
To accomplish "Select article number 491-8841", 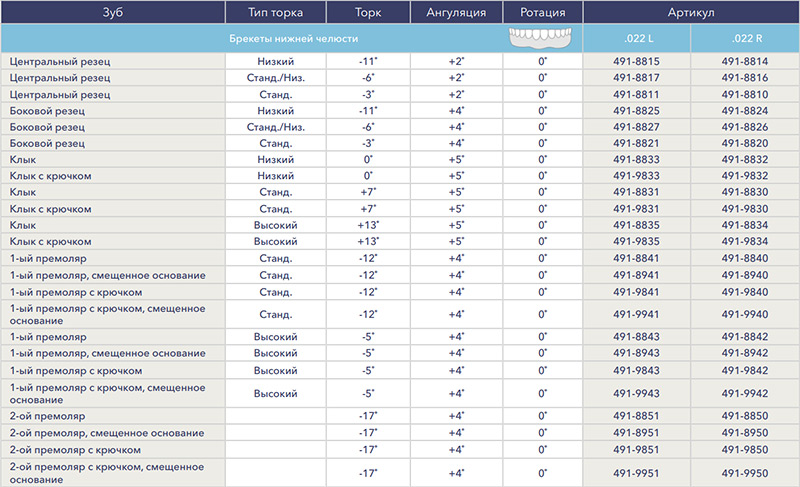I will (x=636, y=258).
